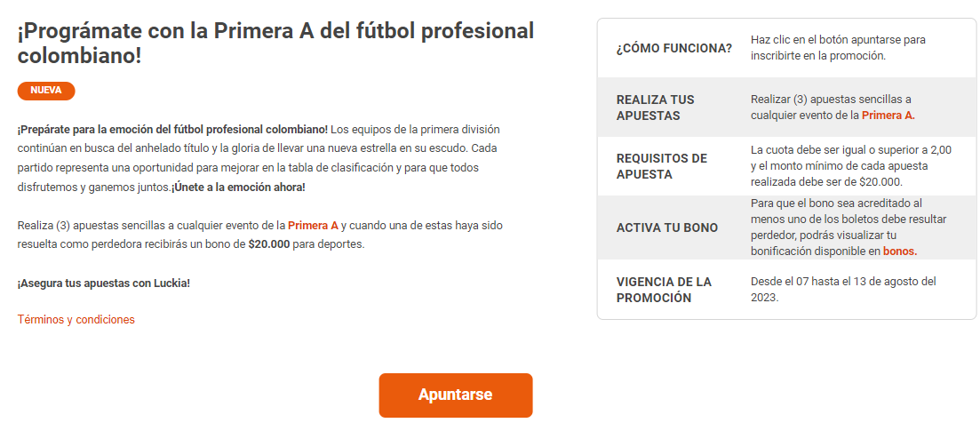Click the bold $20.000 bonus amount
The height and width of the screenshot is (423, 980).
tap(269, 243)
